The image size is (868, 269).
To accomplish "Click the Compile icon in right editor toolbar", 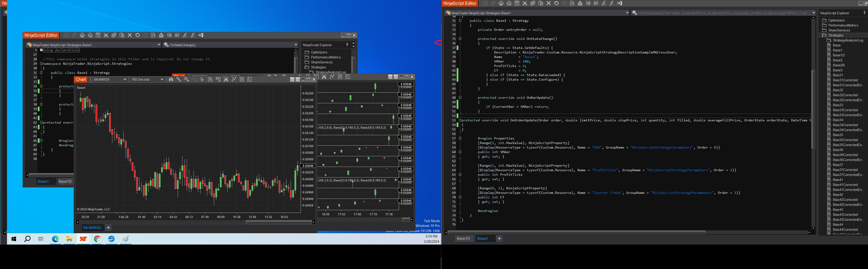I will 580,3.
